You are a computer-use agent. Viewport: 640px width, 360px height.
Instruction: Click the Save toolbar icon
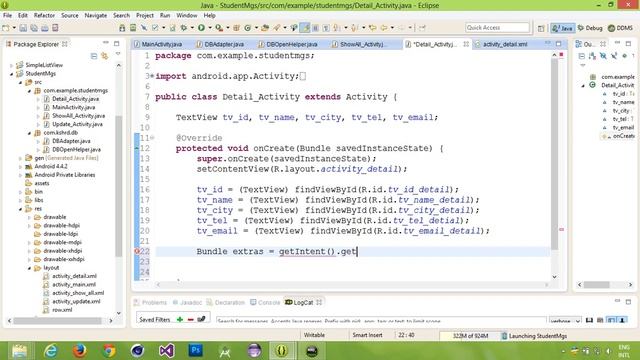click(23, 28)
